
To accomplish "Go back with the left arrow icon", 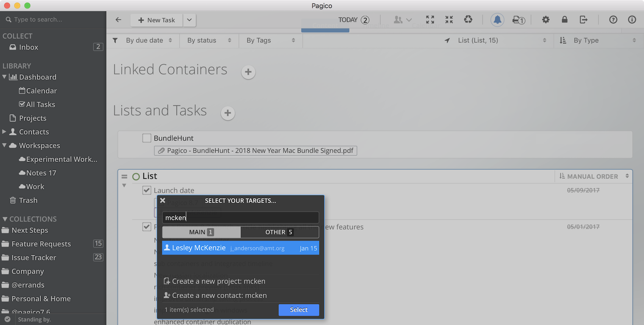I will [x=119, y=20].
